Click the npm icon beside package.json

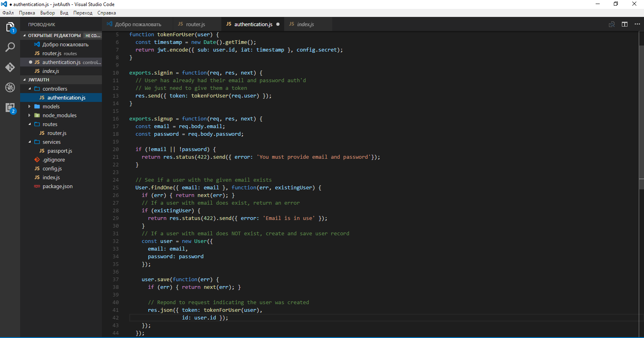[x=37, y=186]
